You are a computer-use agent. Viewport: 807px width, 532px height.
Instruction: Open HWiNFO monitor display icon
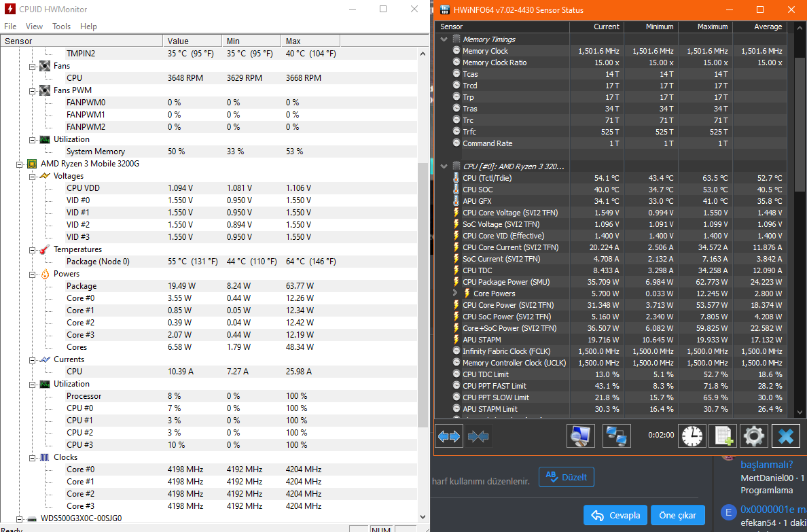coord(581,436)
